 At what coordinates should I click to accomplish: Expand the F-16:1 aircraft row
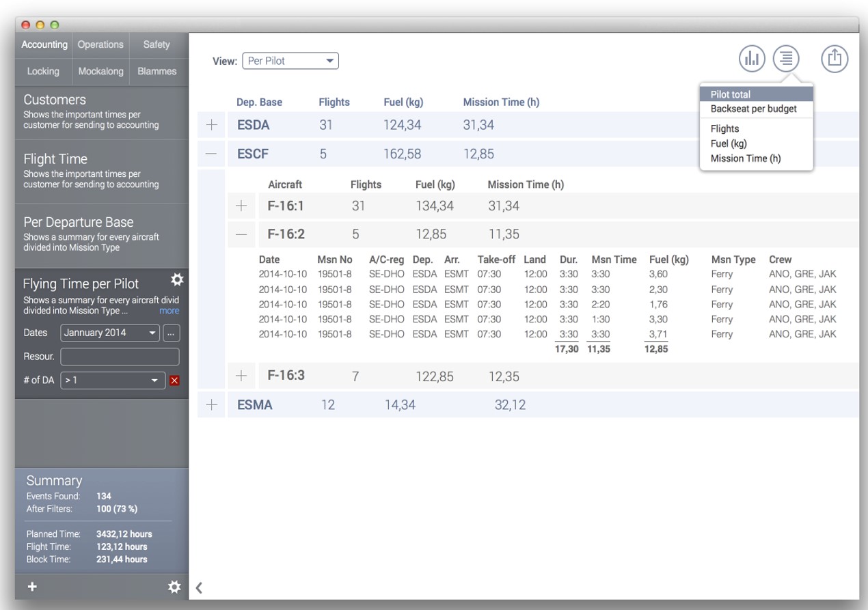241,206
